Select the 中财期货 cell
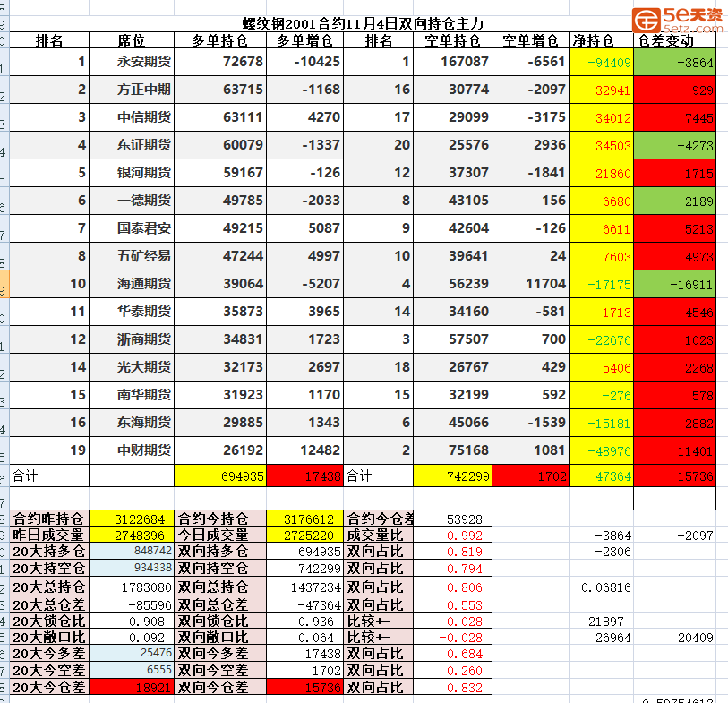This screenshot has width=728, height=703. click(x=145, y=450)
